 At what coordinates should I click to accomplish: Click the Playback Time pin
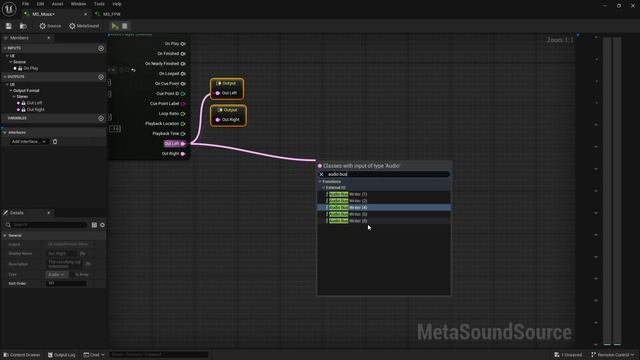183,134
